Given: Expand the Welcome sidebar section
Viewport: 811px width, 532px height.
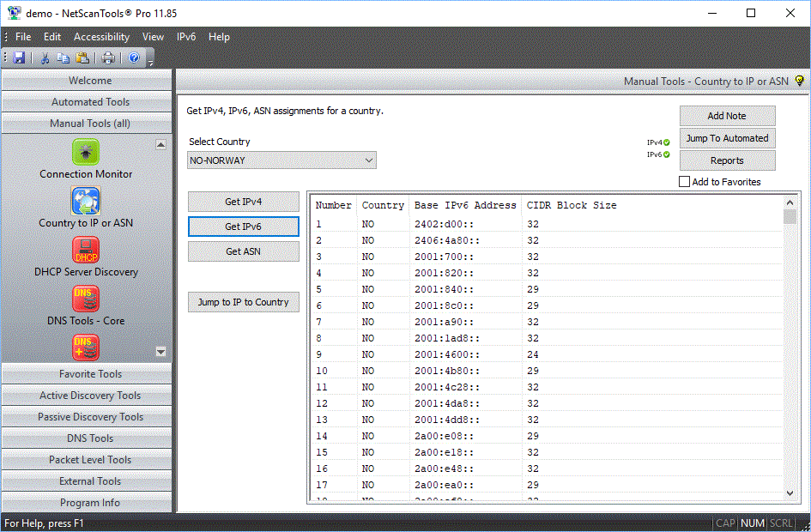Looking at the screenshot, I should (87, 80).
